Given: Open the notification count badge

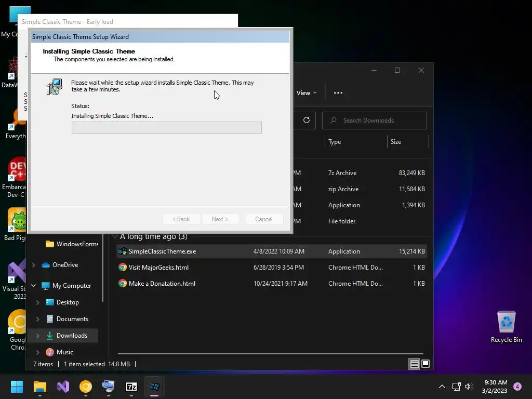Looking at the screenshot, I should click(x=517, y=387).
